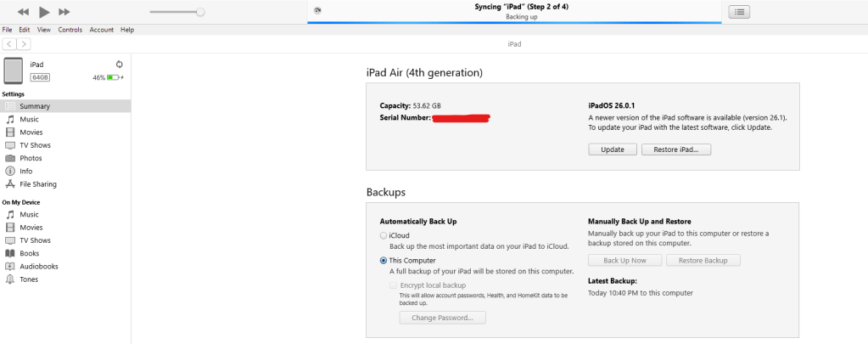Open Photos under Settings in sidebar

coord(31,158)
